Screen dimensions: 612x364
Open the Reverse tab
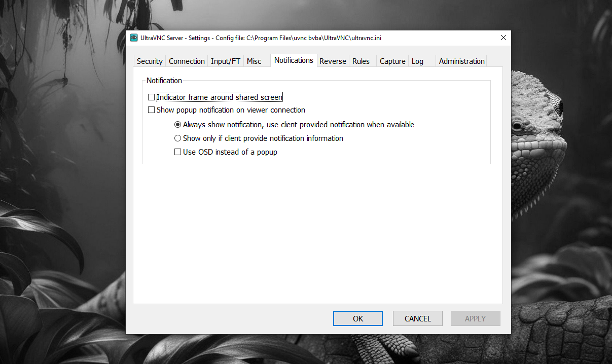tap(333, 61)
